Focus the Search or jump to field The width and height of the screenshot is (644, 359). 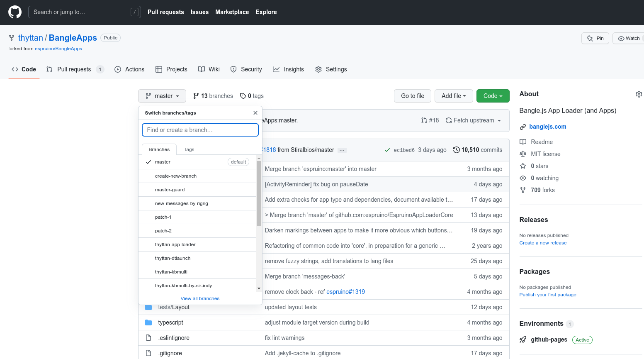coord(85,12)
